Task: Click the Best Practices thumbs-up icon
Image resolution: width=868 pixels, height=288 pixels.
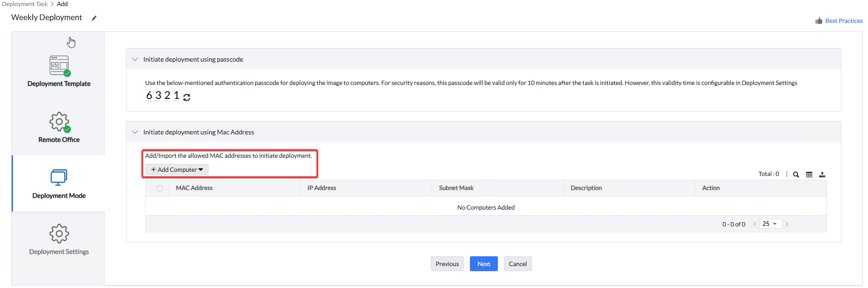Action: (x=819, y=21)
